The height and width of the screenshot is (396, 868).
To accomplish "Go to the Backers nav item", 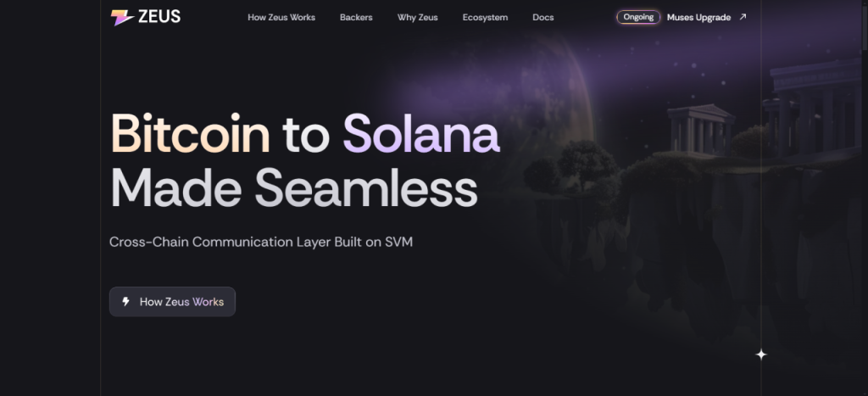I will 356,18.
